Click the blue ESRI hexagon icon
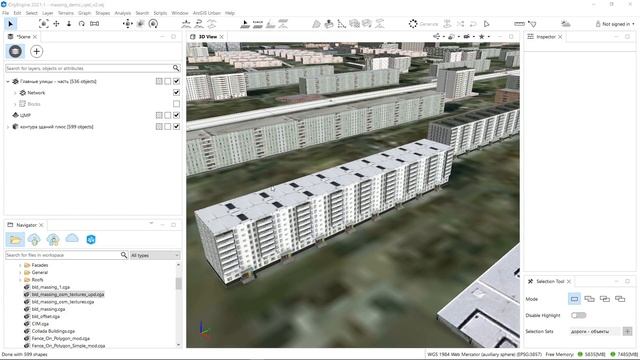The width and height of the screenshot is (640, 360). click(91, 240)
